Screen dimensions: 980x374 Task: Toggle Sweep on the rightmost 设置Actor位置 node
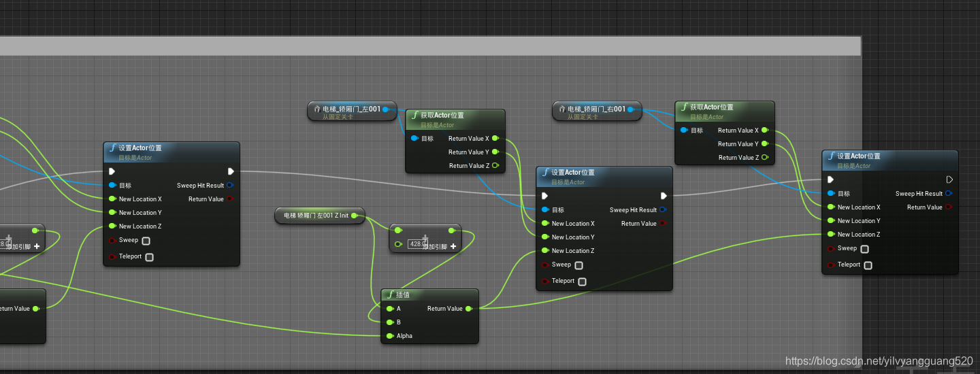click(865, 249)
